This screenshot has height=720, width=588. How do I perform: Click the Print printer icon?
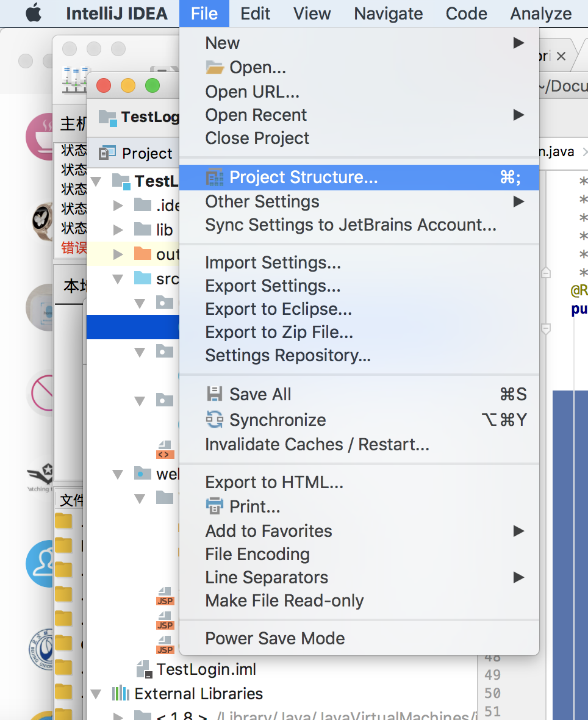click(x=215, y=506)
